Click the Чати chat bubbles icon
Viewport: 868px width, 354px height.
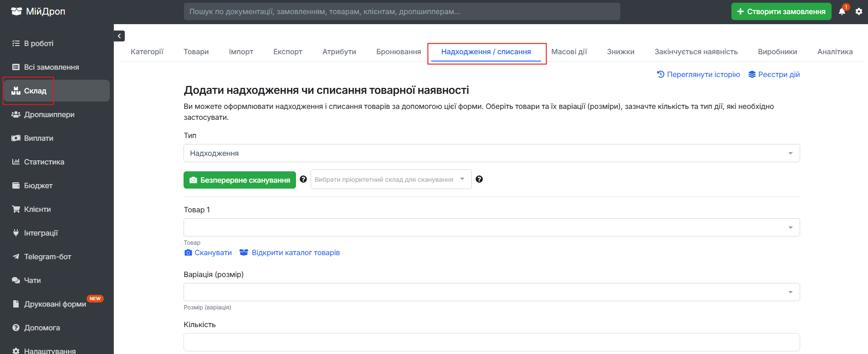click(16, 280)
